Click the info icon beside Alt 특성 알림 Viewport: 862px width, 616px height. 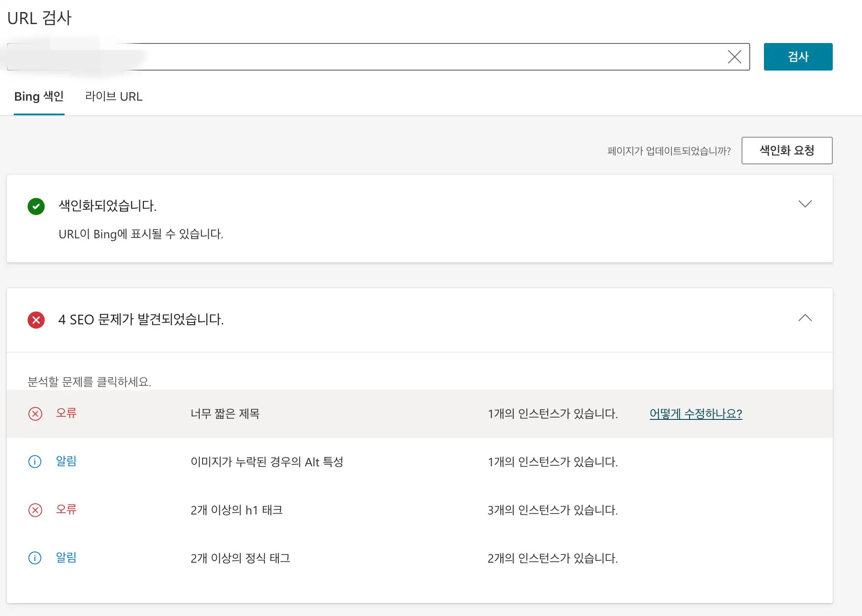pyautogui.click(x=34, y=462)
